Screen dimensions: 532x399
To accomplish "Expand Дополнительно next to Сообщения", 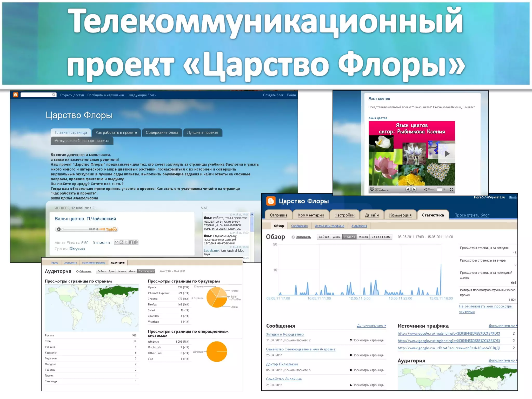I will tap(371, 325).
